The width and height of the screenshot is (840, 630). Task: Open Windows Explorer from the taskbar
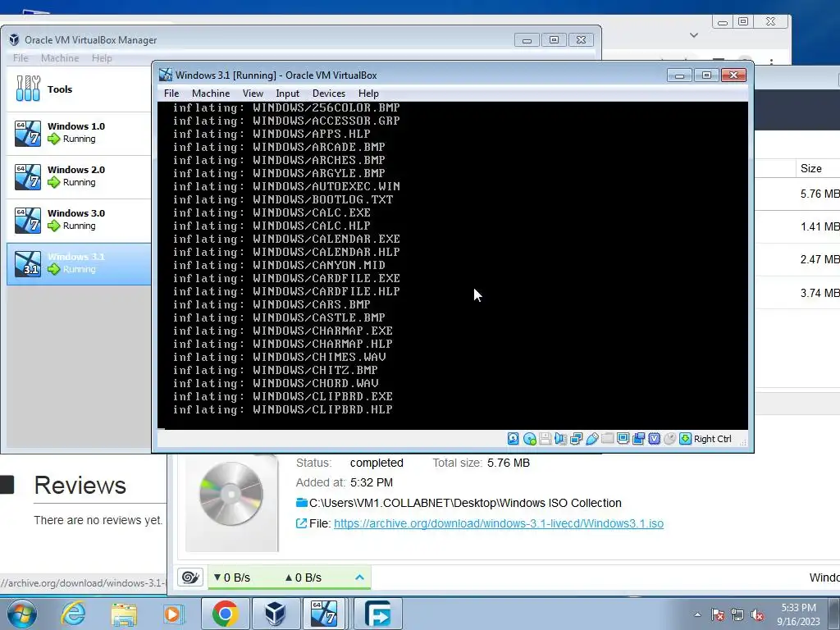click(x=124, y=614)
